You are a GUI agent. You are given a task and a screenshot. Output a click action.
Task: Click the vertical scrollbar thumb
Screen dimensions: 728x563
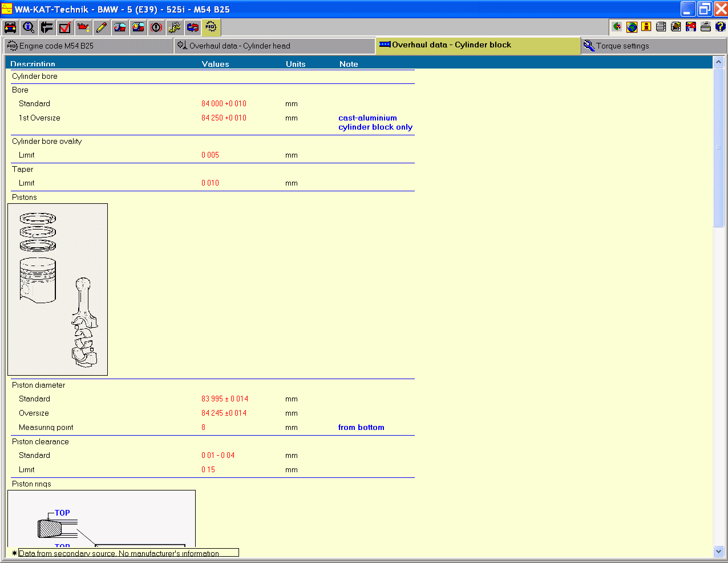tap(718, 147)
